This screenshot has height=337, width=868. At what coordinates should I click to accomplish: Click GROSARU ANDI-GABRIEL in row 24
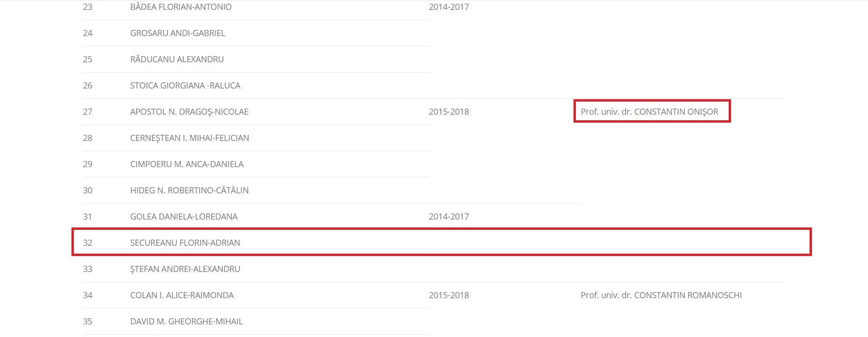point(178,33)
